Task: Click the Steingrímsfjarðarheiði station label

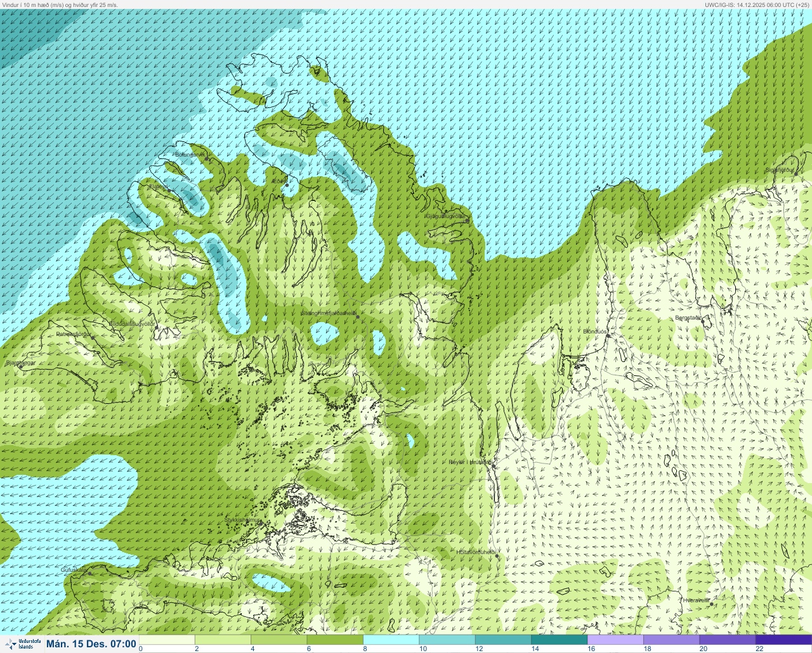Action: [x=329, y=313]
